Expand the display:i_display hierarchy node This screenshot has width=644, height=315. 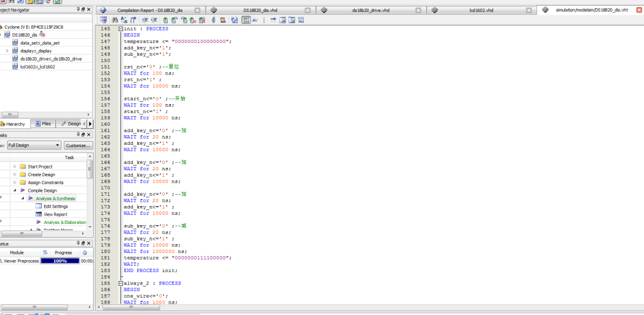coord(7,51)
